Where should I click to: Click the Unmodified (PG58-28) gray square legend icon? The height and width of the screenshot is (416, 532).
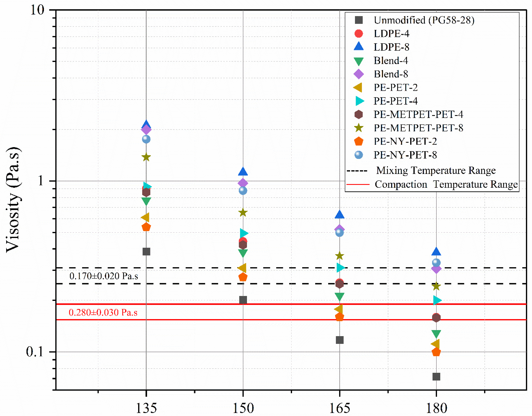[359, 20]
